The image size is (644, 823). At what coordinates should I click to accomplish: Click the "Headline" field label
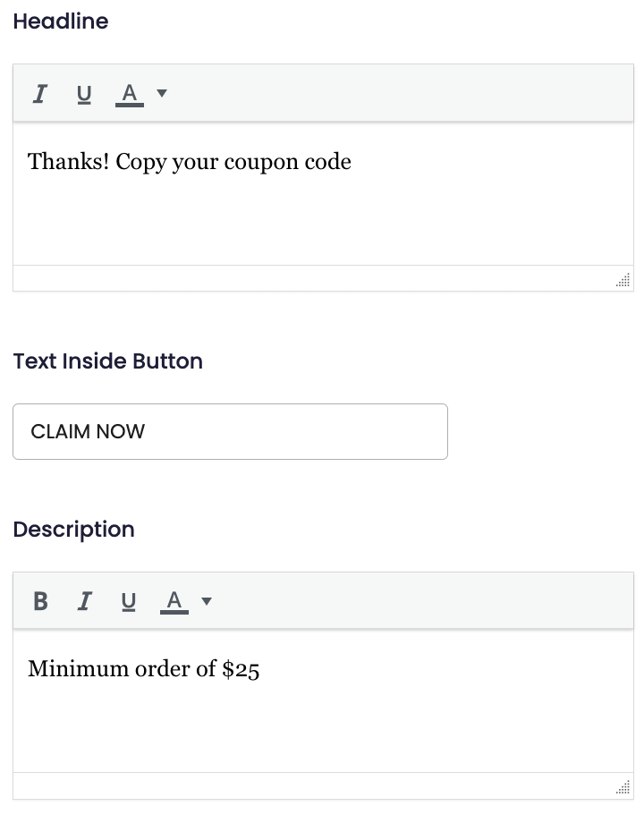point(61,21)
